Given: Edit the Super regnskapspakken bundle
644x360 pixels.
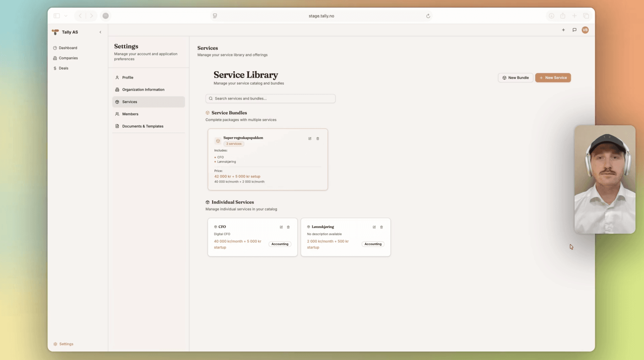Looking at the screenshot, I should pyautogui.click(x=310, y=139).
